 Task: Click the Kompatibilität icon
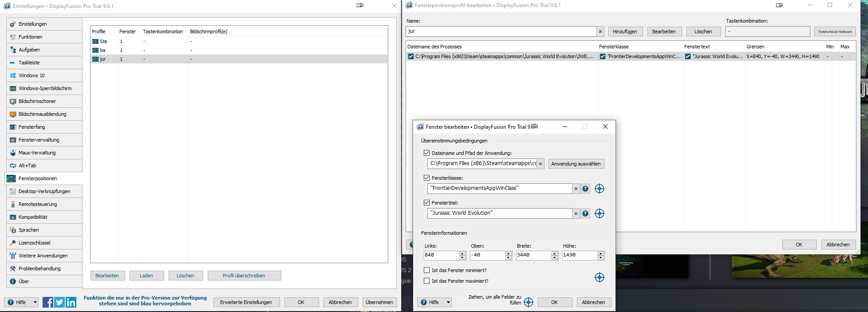tap(13, 217)
